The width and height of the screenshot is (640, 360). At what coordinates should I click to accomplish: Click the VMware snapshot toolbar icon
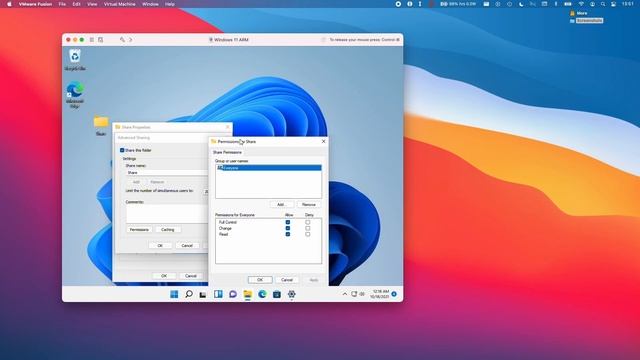tap(100, 40)
